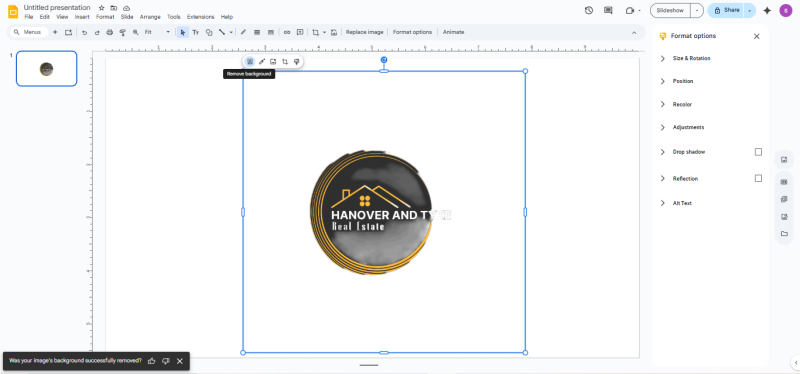Select the Line tool

coord(222,32)
